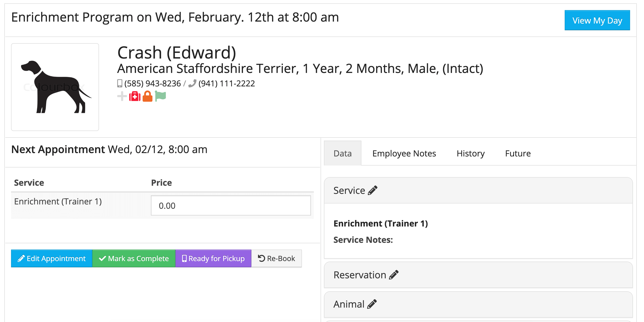
Task: Click the green flag icon
Action: click(x=160, y=96)
